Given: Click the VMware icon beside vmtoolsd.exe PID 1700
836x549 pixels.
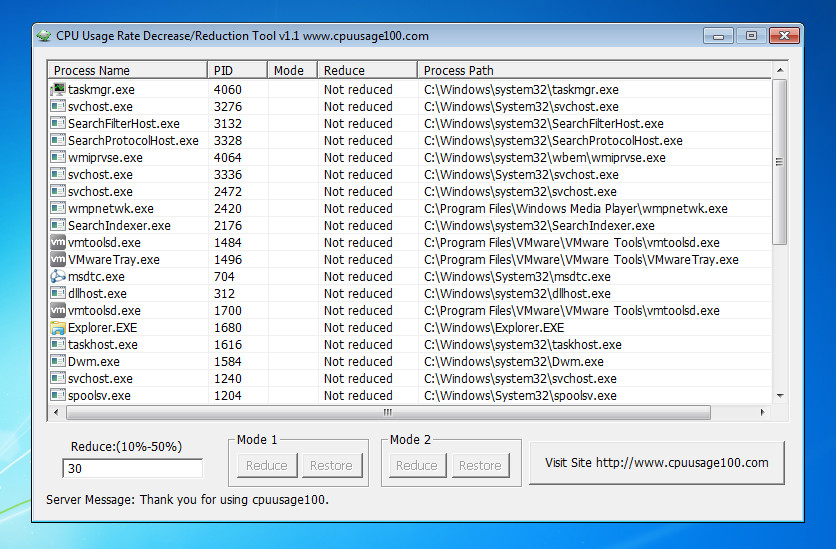Looking at the screenshot, I should point(58,310).
